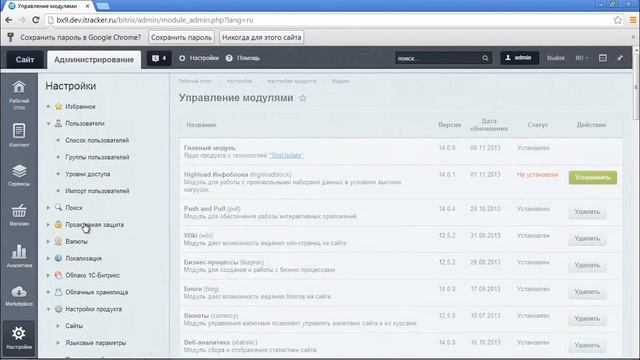The image size is (640, 360).
Task: Open the admin user profile button
Action: point(519,58)
